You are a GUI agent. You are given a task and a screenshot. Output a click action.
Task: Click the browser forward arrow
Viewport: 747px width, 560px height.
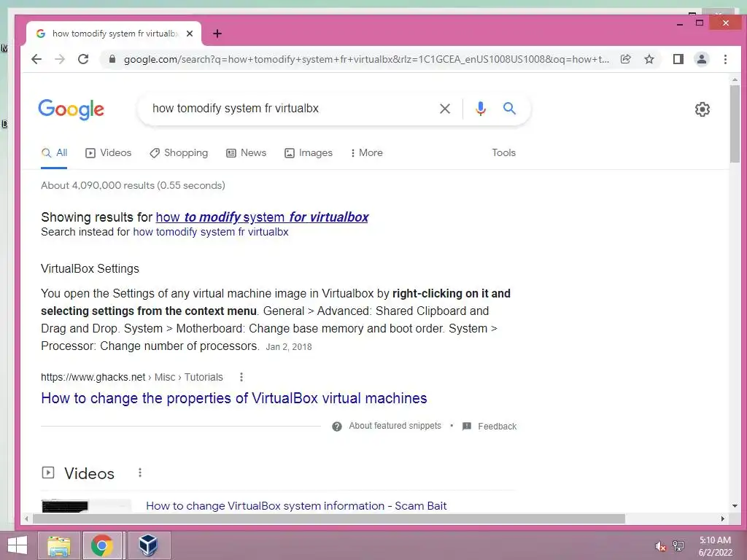[60, 59]
